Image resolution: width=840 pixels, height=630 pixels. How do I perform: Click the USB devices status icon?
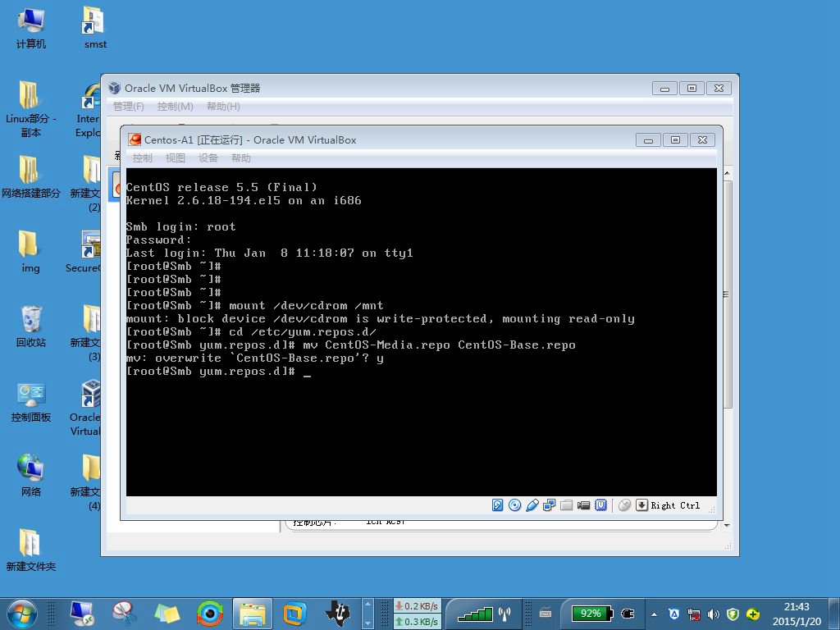pyautogui.click(x=532, y=505)
